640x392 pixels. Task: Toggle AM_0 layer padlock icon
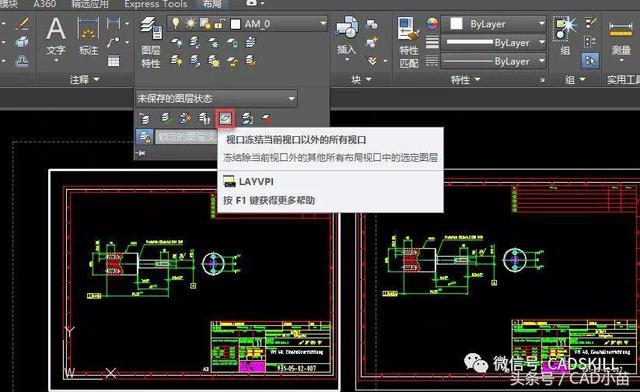[219, 24]
